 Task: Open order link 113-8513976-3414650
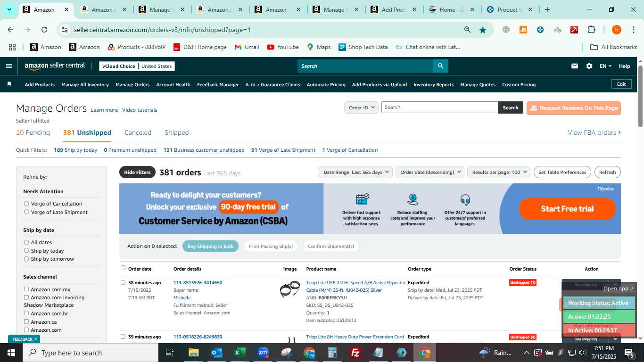pyautogui.click(x=198, y=282)
